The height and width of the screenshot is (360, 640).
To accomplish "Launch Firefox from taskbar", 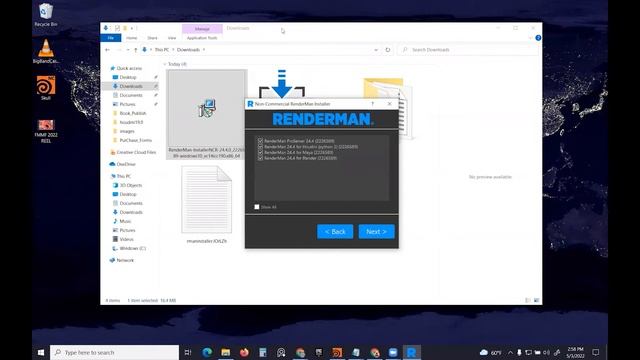I will point(244,352).
